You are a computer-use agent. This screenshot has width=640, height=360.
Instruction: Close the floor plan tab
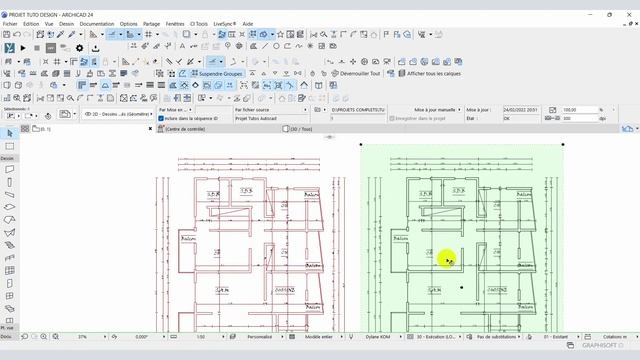pyautogui.click(x=150, y=129)
